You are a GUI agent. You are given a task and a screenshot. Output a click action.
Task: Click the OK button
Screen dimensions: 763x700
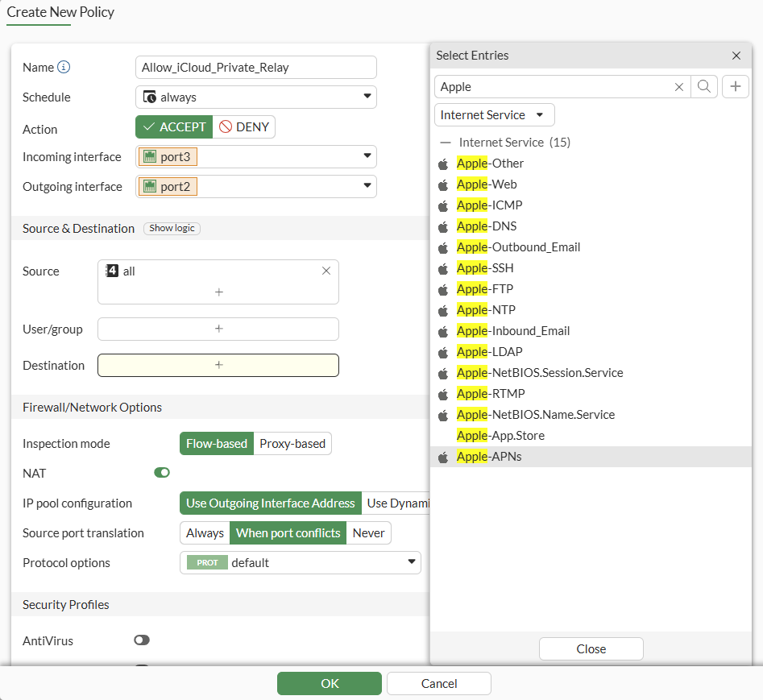point(329,684)
